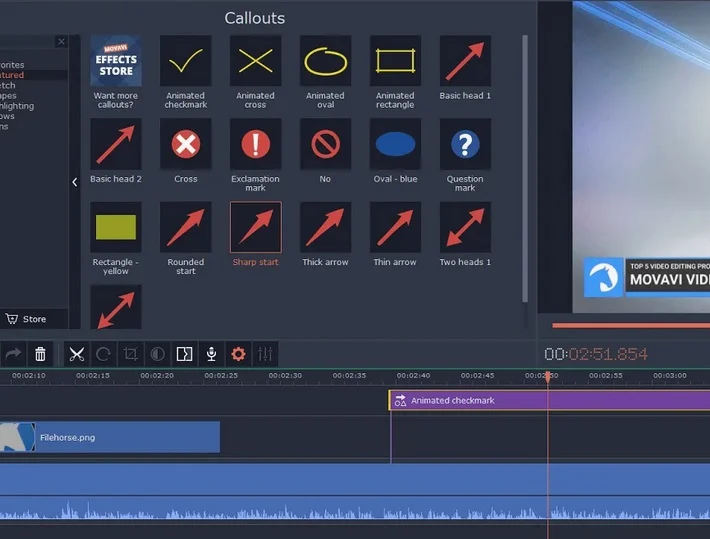Select the Two heads 1 arrow callout
Screen dimensions: 710x539
[x=465, y=227]
